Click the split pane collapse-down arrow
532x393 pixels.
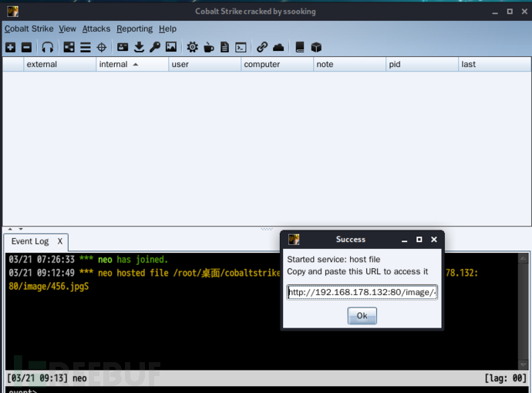(21, 229)
